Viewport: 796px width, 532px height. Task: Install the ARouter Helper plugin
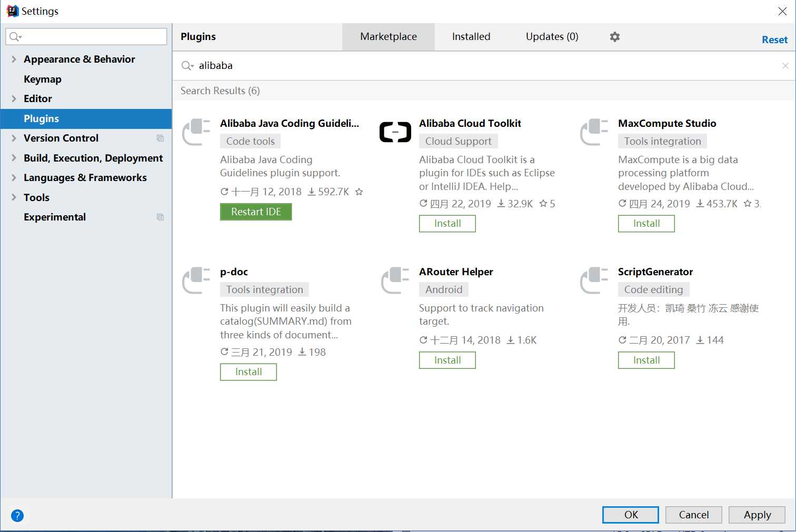[447, 360]
